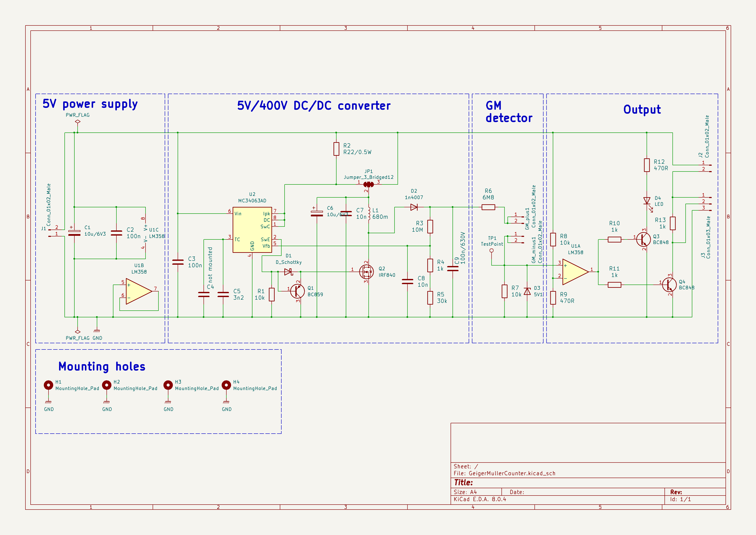Click the Q2 IRF840 MOSFET symbol
The height and width of the screenshot is (535, 756).
[x=366, y=272]
